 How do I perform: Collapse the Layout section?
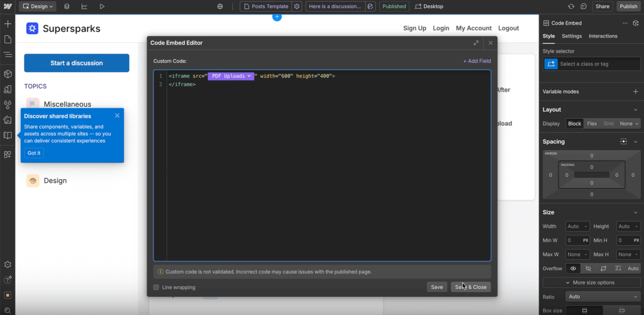(635, 110)
